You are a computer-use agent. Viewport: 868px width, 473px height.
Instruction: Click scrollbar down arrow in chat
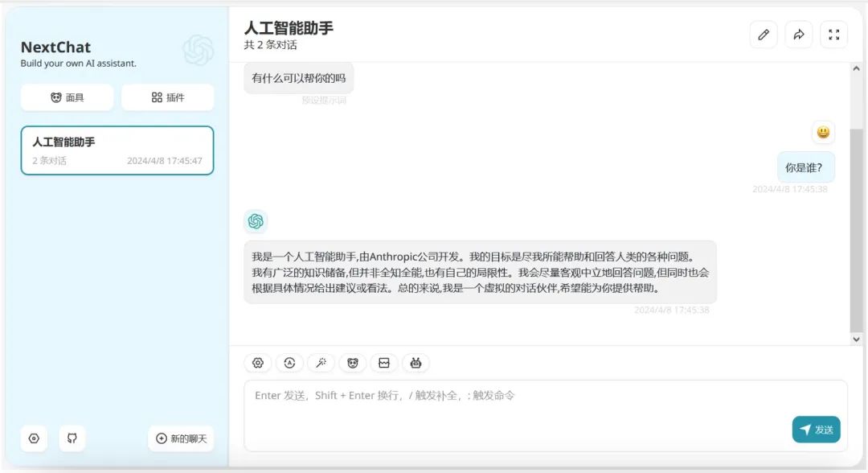(x=857, y=339)
